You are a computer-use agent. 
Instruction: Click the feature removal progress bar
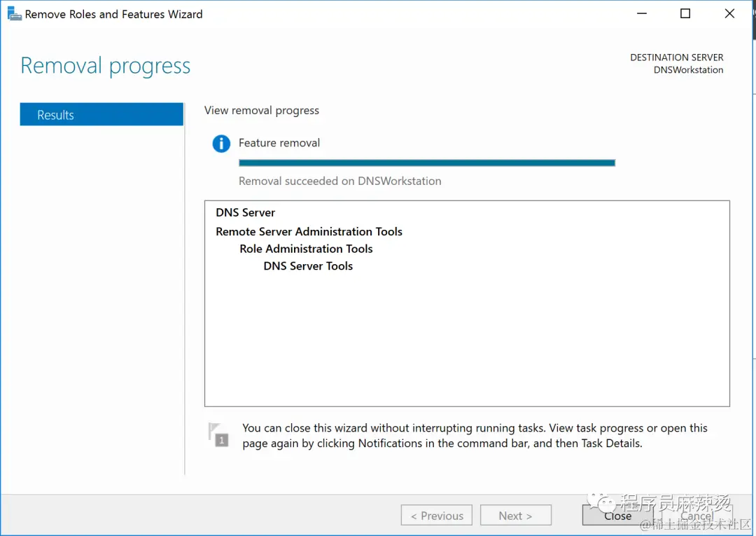(x=427, y=163)
